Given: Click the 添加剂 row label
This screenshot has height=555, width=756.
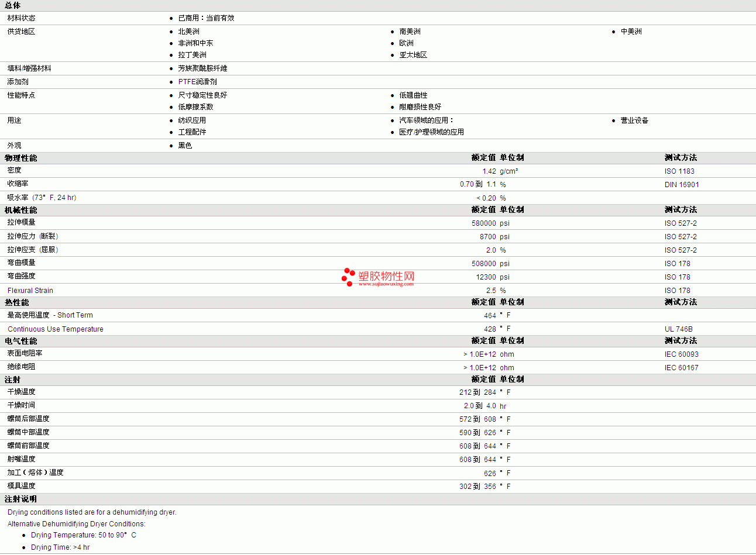Looking at the screenshot, I should [18, 82].
